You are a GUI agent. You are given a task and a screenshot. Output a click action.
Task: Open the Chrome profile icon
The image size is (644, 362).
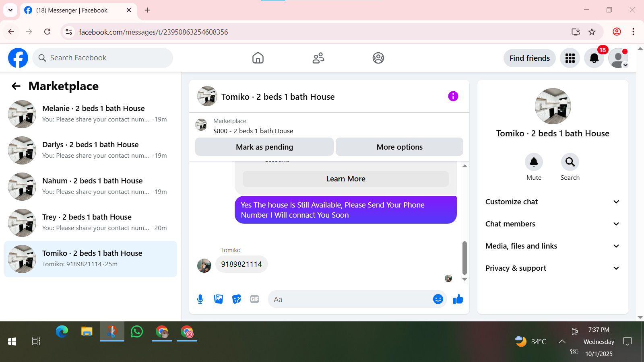pos(617,32)
